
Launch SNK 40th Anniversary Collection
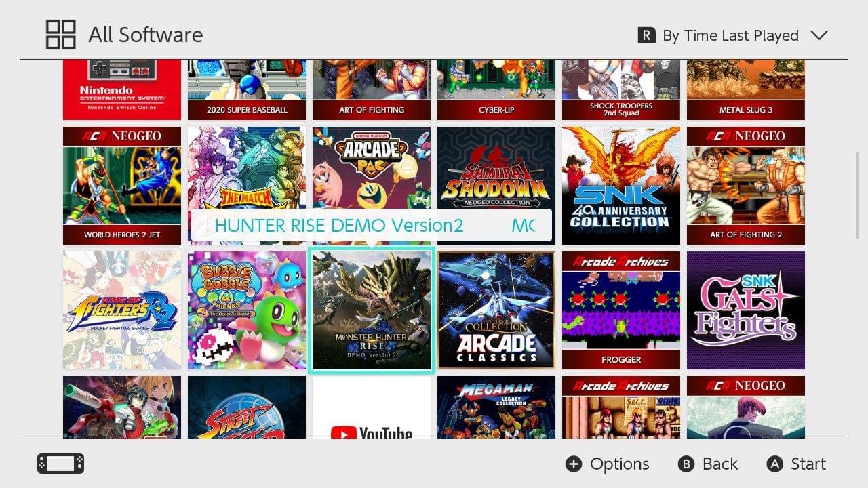[x=621, y=186]
